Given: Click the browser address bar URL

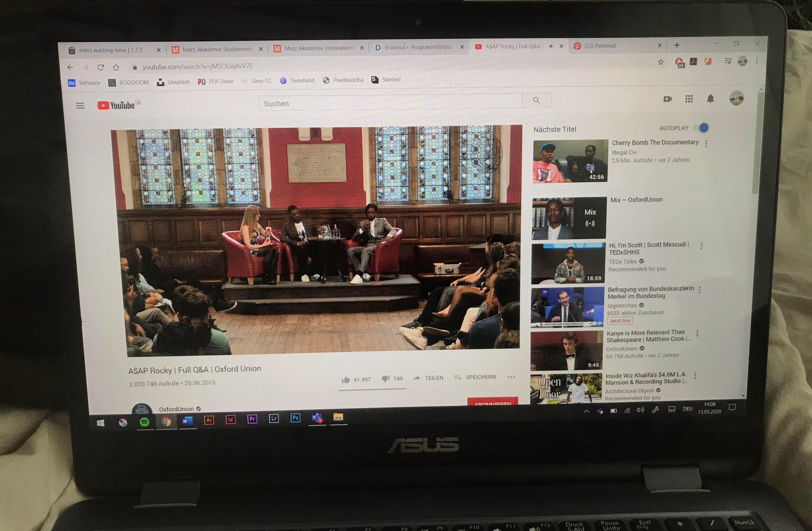Looking at the screenshot, I should [198, 66].
